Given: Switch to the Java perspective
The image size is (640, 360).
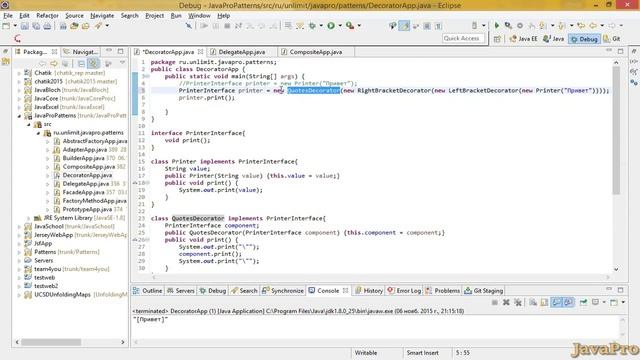Looking at the screenshot, I should [x=553, y=39].
